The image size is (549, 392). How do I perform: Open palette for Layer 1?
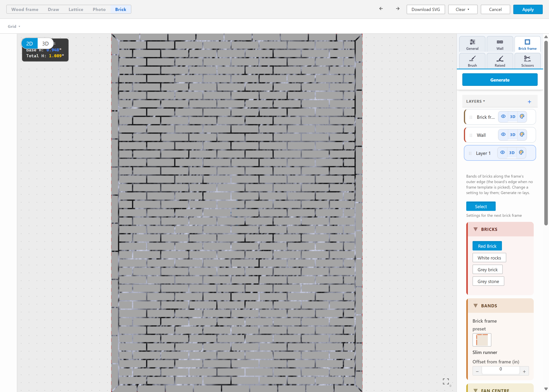click(521, 152)
